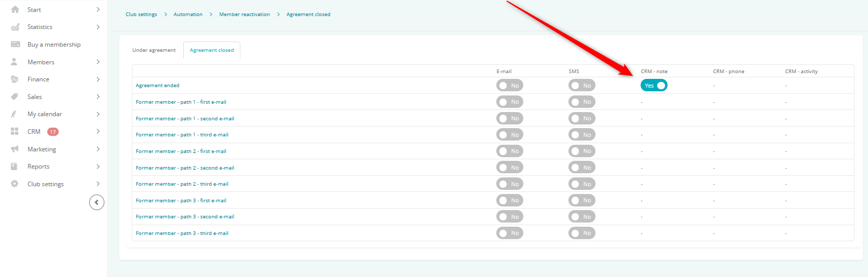Click the Finance coins icon
868x277 pixels.
point(15,79)
